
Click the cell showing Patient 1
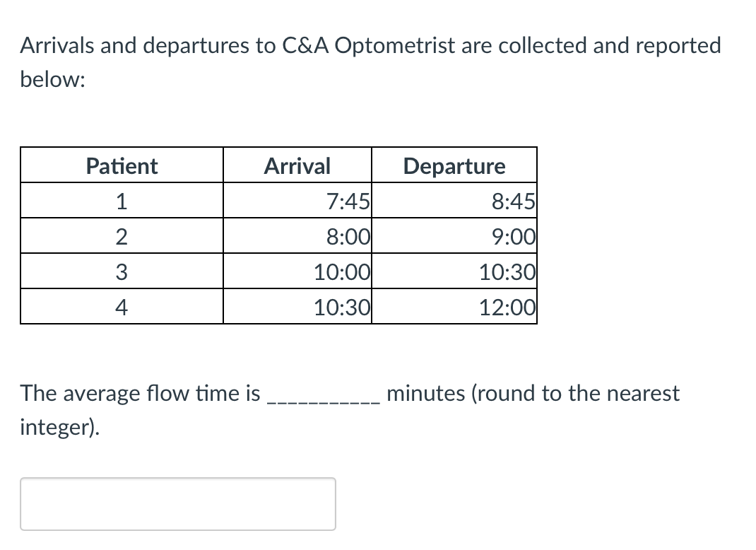121,201
